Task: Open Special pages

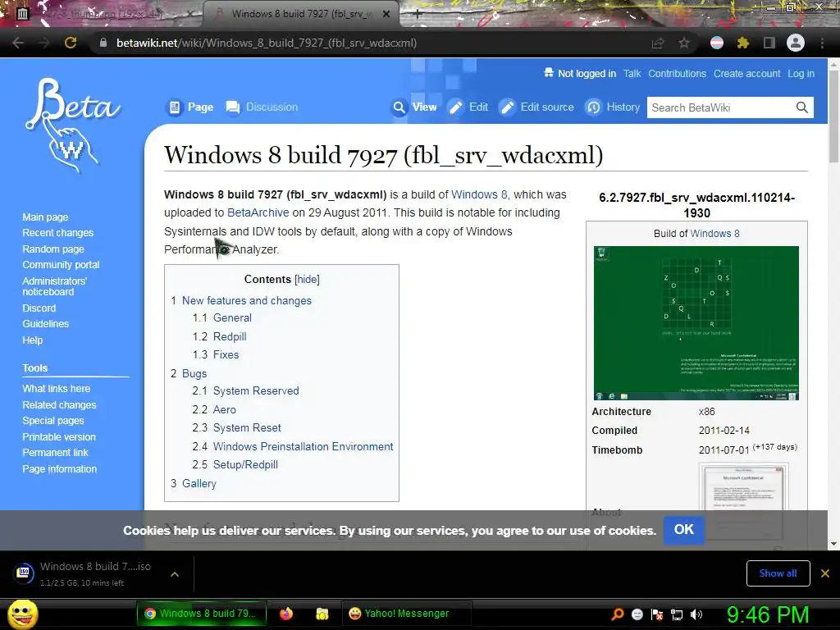Action: [53, 421]
